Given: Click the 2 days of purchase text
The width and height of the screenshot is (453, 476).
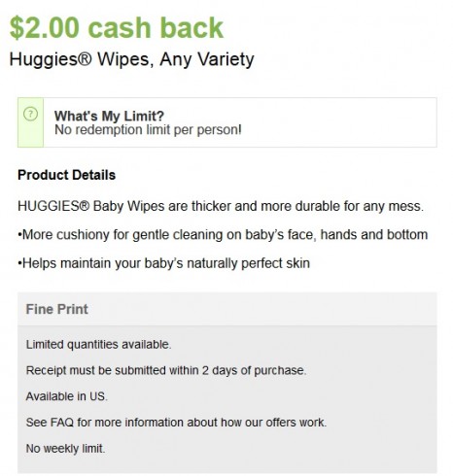Looking at the screenshot, I should tap(254, 370).
